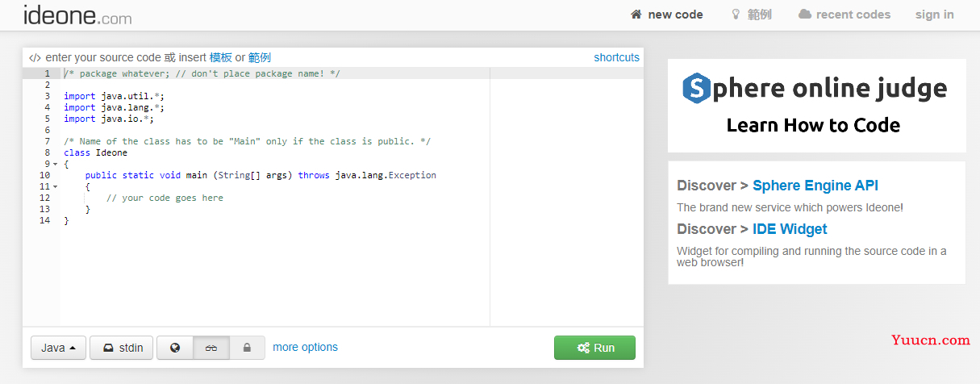Image resolution: width=980 pixels, height=384 pixels.
Task: Collapse code fold arrow at line 11
Action: [x=55, y=186]
